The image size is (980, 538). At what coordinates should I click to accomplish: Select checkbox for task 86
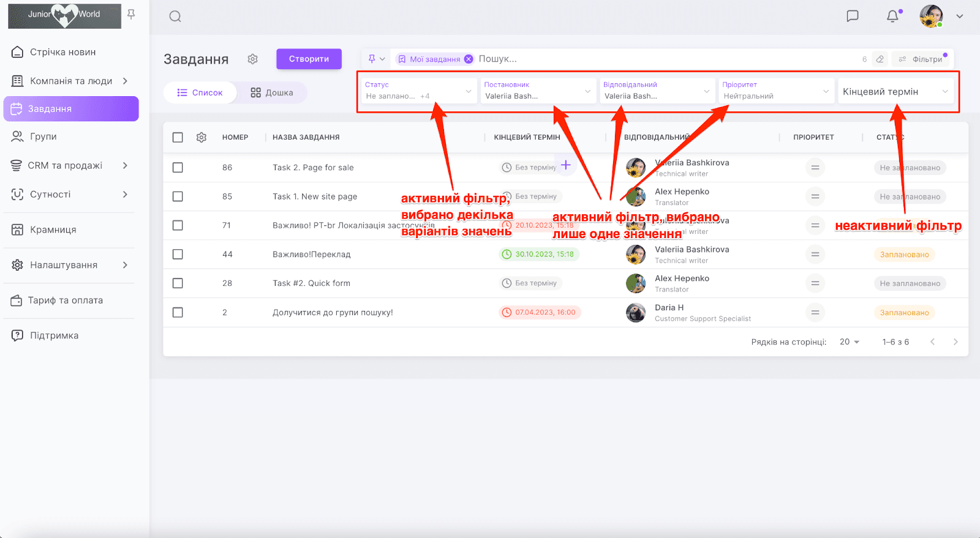click(x=178, y=167)
